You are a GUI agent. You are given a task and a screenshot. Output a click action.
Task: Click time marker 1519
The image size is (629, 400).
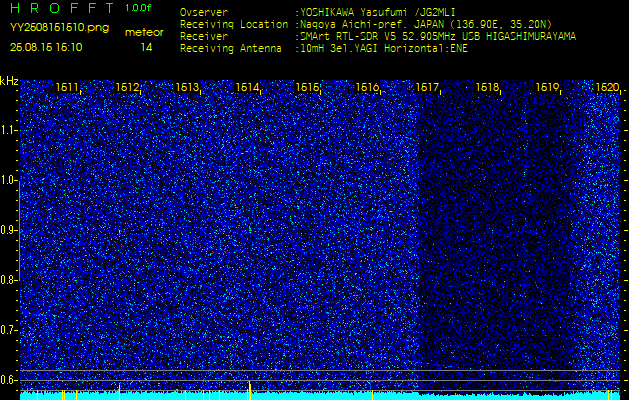[547, 87]
